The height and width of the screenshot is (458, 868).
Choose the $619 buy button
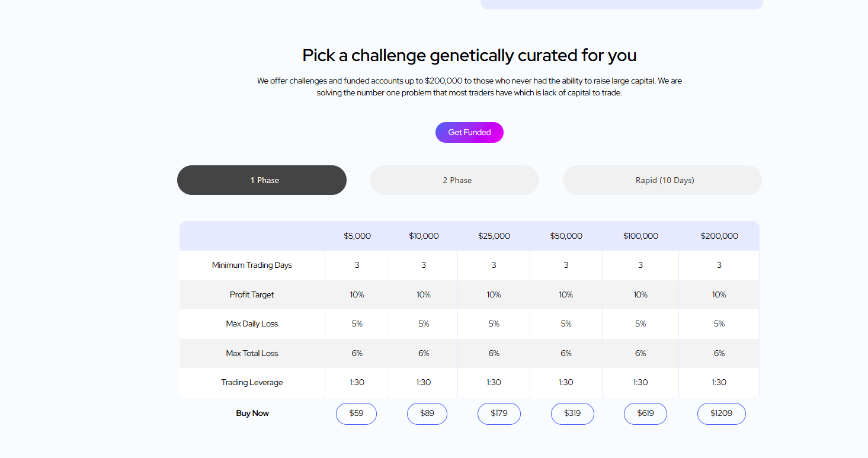[645, 414]
